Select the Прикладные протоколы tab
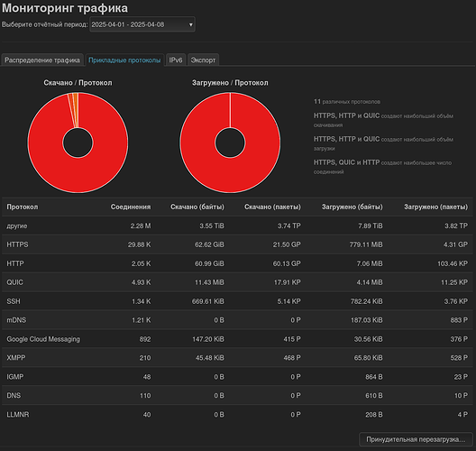 tap(124, 60)
